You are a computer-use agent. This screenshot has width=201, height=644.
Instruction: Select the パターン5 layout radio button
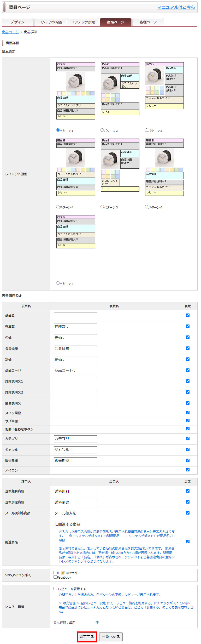coord(102,207)
